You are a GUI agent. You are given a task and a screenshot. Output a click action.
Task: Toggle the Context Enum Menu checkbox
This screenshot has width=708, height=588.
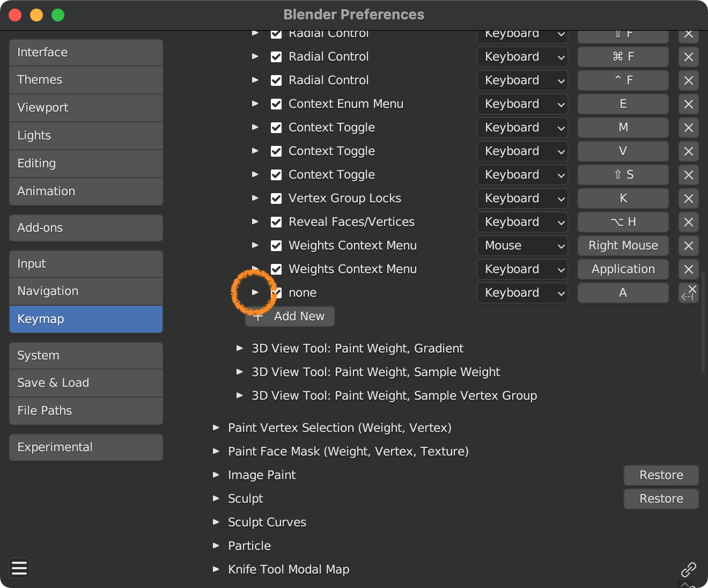pos(276,104)
